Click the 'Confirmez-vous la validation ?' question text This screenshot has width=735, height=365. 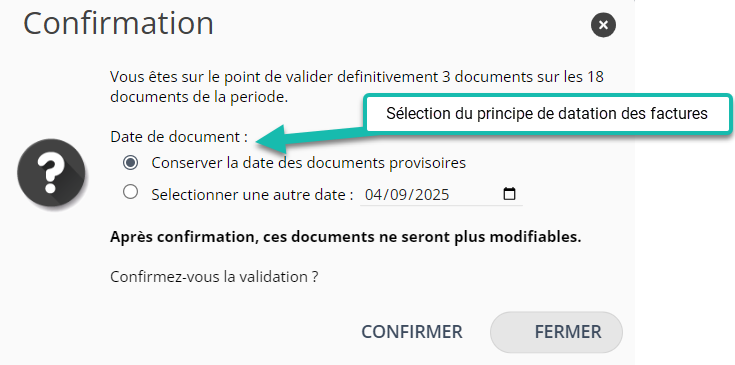tap(214, 277)
